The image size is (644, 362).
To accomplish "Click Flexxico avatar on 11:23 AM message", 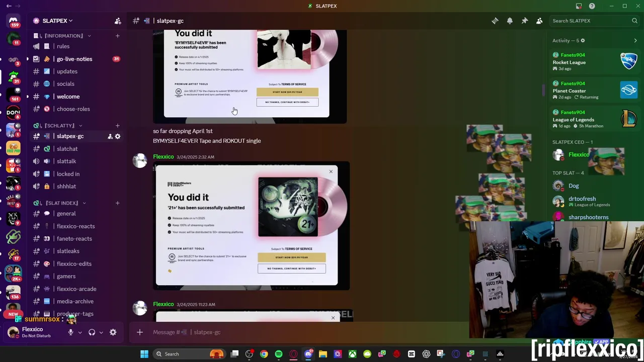I will click(140, 308).
